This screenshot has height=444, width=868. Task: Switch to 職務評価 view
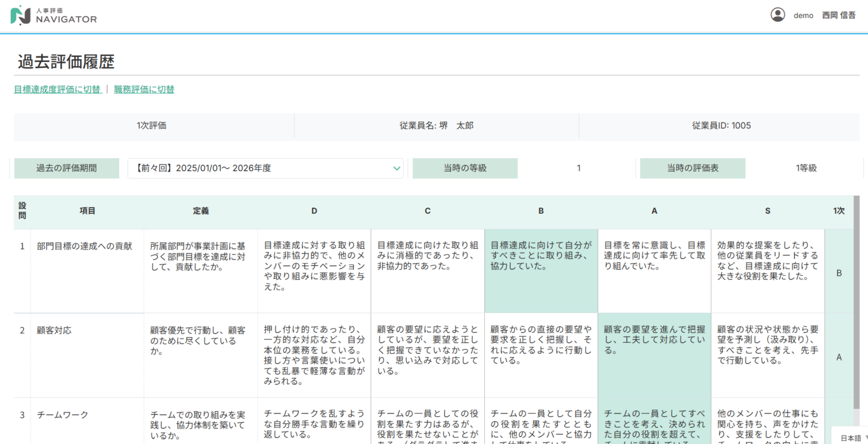[144, 89]
